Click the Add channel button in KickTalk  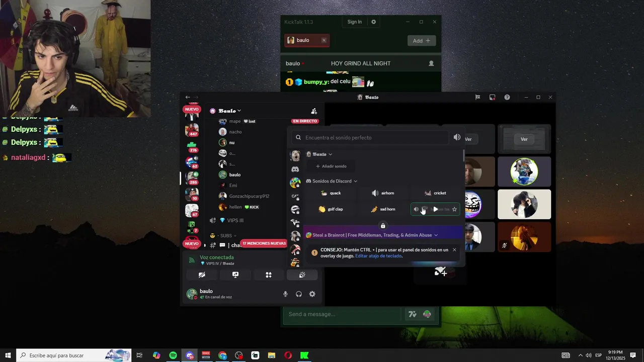coord(422,41)
